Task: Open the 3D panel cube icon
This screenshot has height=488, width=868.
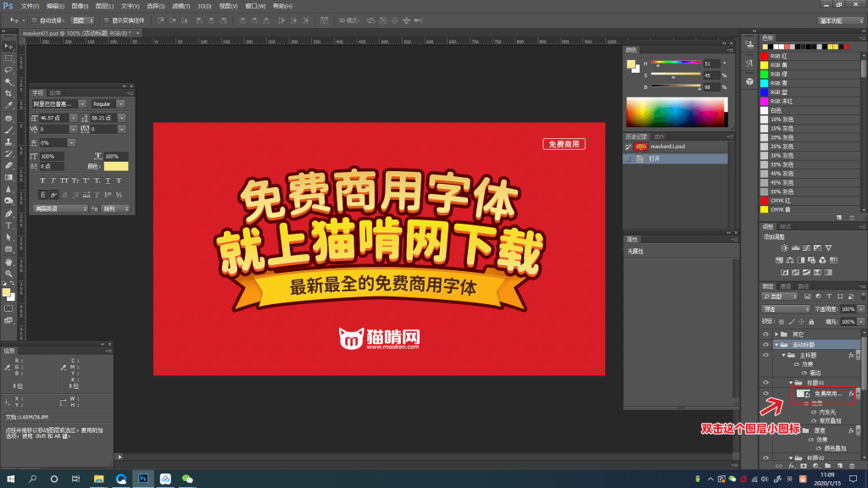Action: point(749,81)
